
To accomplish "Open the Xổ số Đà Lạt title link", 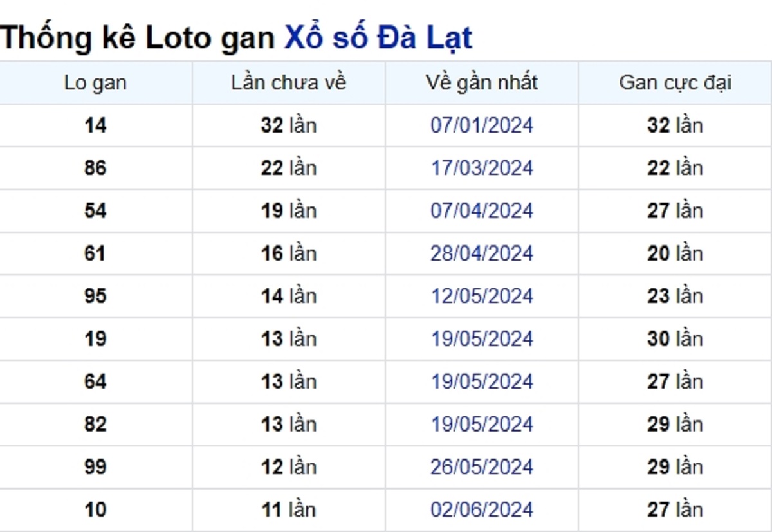I will (378, 39).
